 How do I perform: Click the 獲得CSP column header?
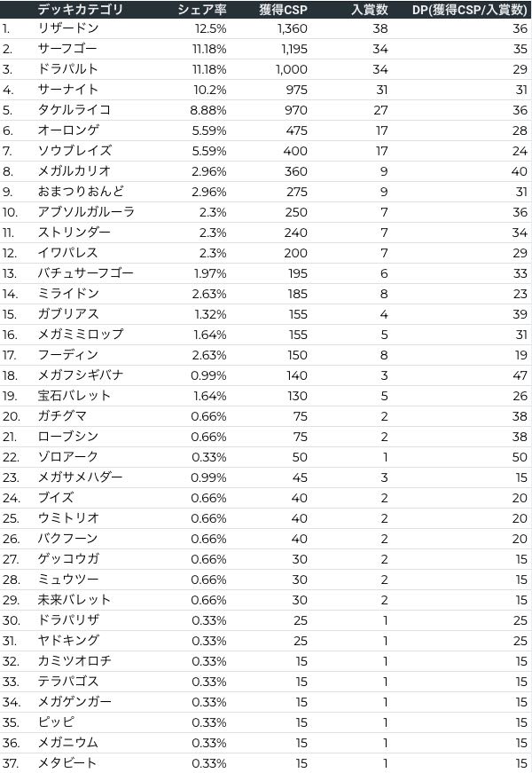click(x=283, y=10)
